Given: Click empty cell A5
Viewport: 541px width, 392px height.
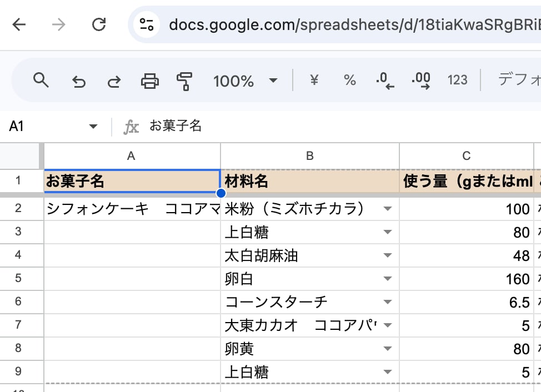Looking at the screenshot, I should coord(132,279).
